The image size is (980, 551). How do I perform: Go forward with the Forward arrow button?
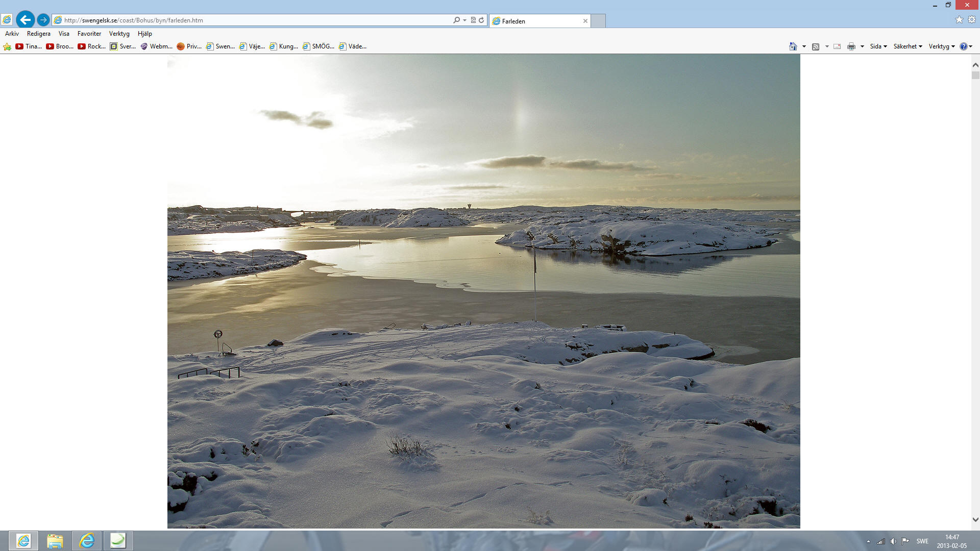pos(43,20)
